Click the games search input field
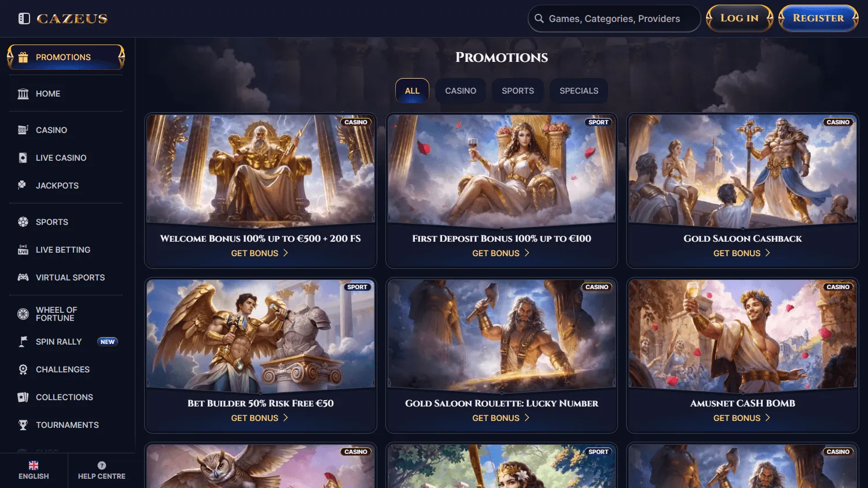 click(614, 19)
